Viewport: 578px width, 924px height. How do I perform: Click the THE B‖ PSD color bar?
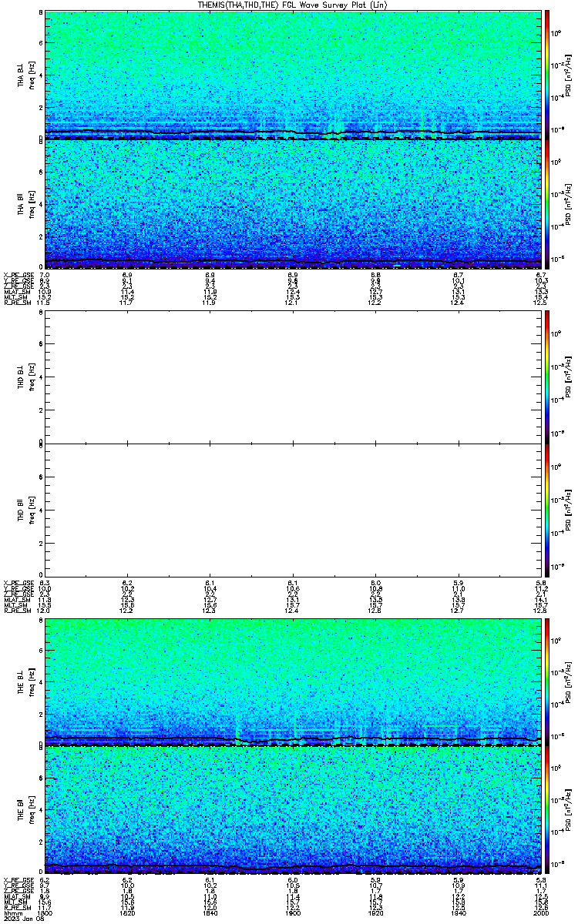pyautogui.click(x=548, y=810)
